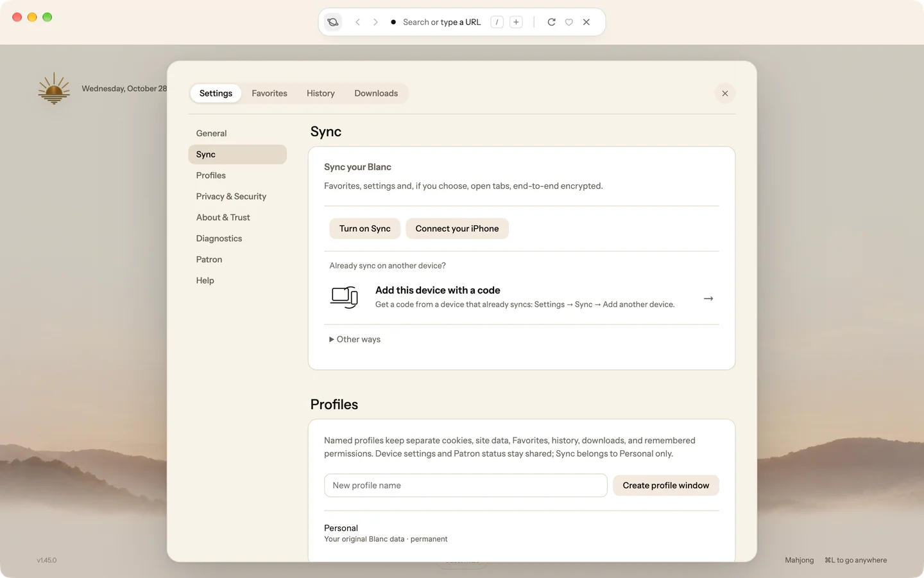Click the Personal profile entry
Screen dimensions: 924x578
386,533
